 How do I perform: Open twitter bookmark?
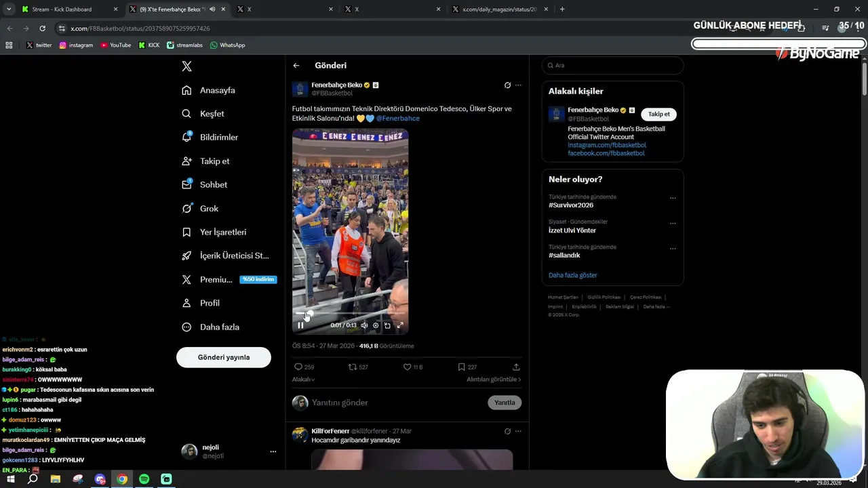39,45
